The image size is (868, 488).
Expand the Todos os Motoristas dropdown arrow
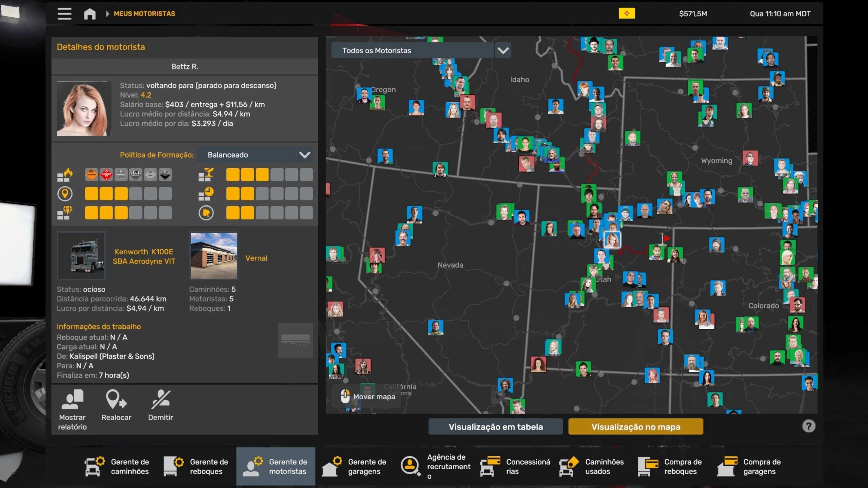pos(503,50)
